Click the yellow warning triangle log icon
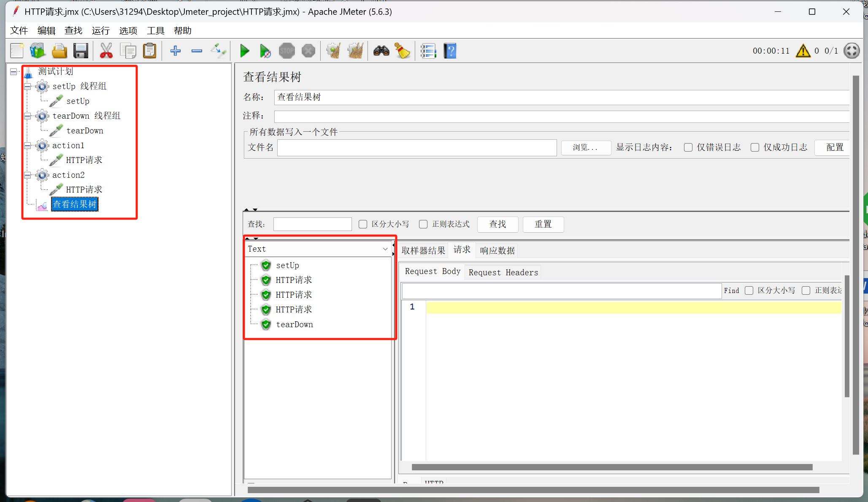This screenshot has width=868, height=502. coord(803,51)
